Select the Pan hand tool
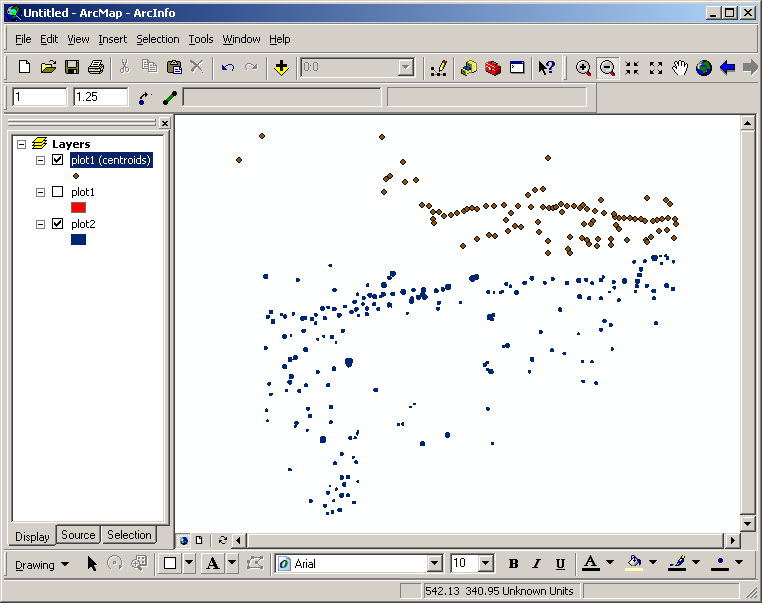 click(x=680, y=68)
